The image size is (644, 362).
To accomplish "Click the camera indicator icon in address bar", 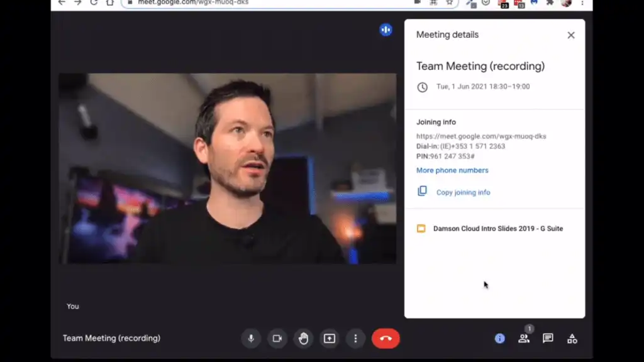I will pyautogui.click(x=418, y=3).
